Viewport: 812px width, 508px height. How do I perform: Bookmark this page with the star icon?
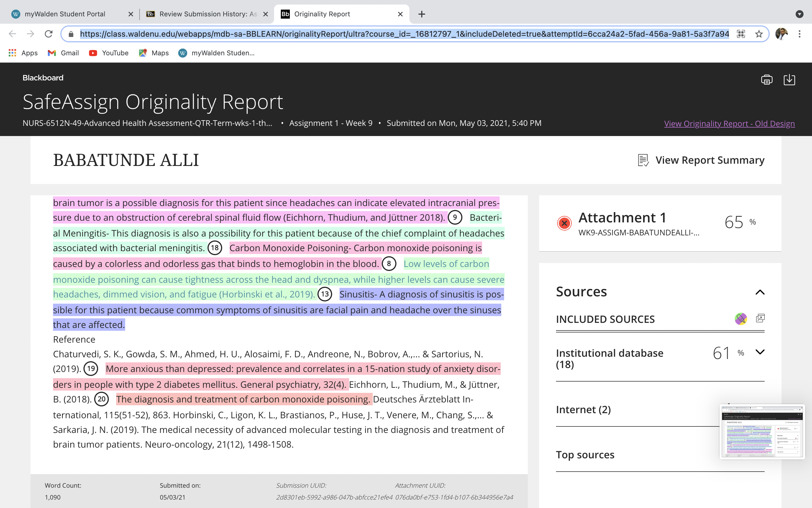759,34
